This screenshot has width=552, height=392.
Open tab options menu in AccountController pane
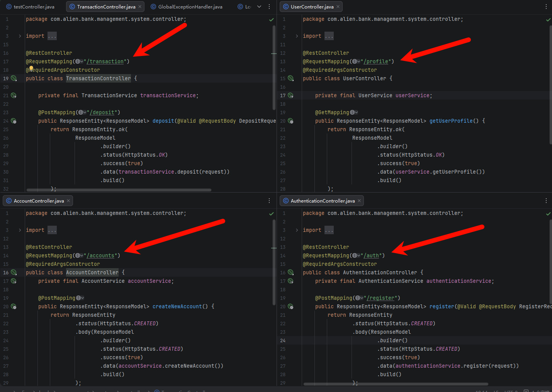269,201
